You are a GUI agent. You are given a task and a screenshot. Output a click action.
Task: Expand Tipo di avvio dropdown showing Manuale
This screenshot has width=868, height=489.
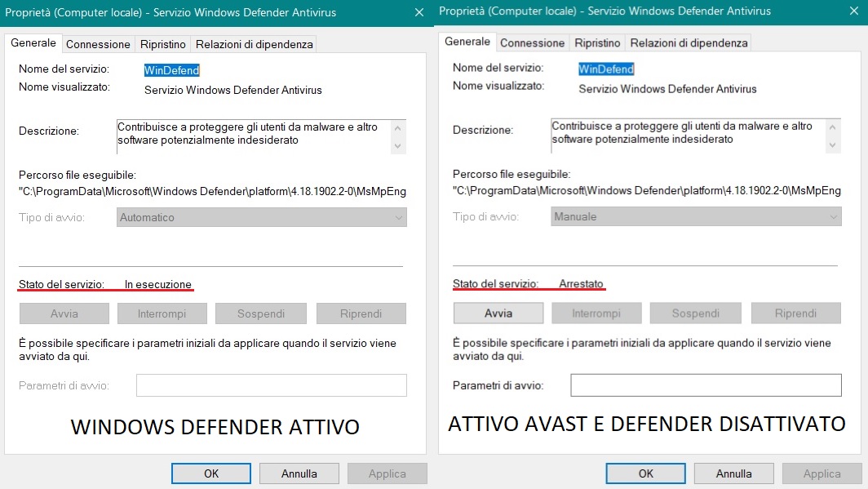696,216
